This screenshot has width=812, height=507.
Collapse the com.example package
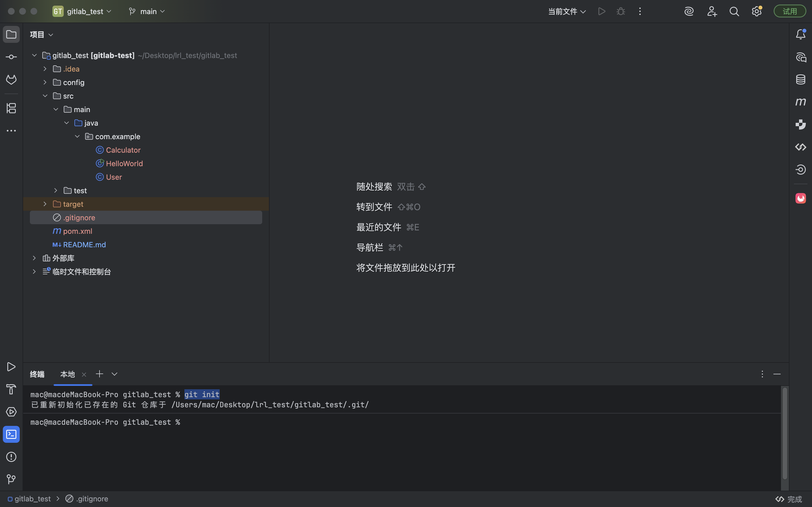coord(78,136)
